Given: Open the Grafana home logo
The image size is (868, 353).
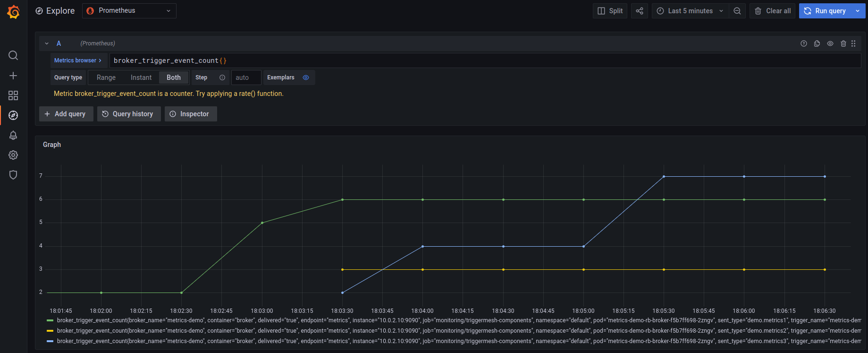Looking at the screenshot, I should click(x=13, y=12).
